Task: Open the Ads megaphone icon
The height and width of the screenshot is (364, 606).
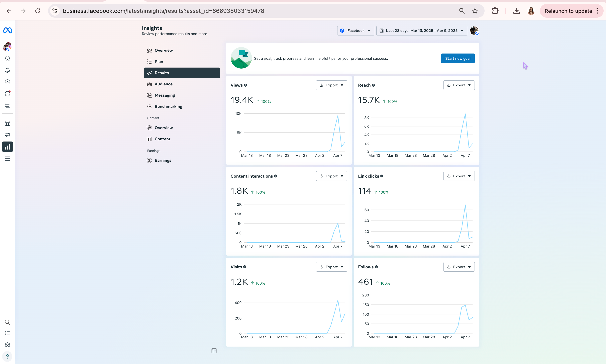Action: (8, 135)
